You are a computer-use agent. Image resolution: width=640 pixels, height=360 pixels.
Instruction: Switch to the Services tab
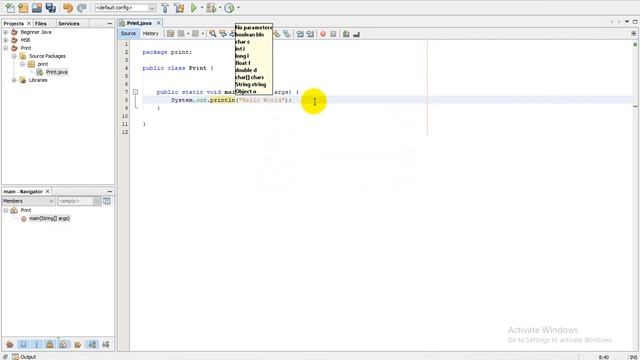[69, 24]
